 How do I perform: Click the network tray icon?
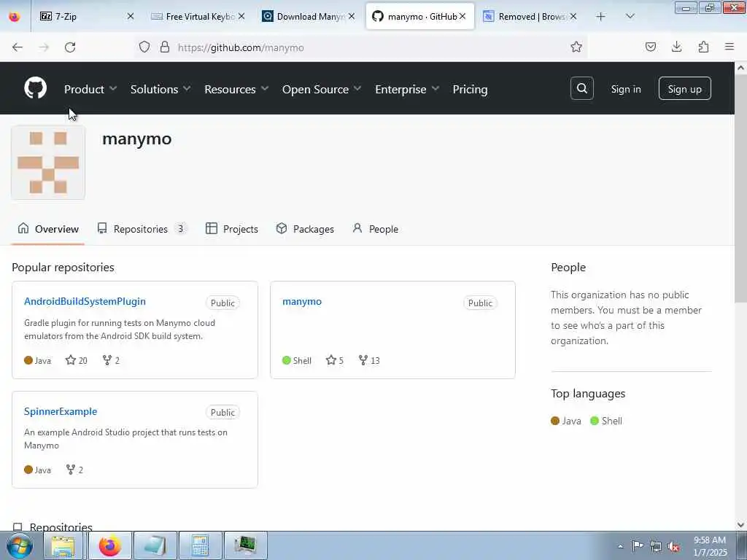point(656,546)
